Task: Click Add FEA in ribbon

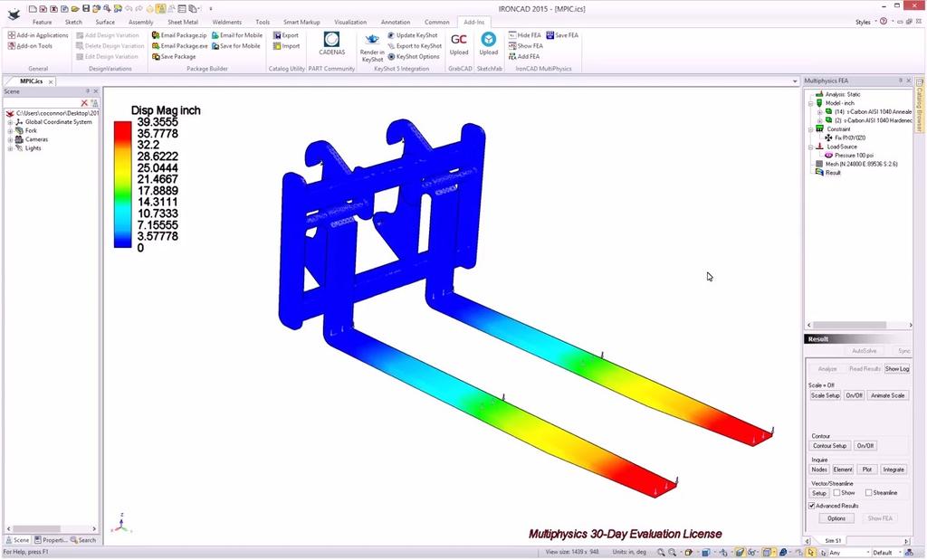Action: [524, 57]
